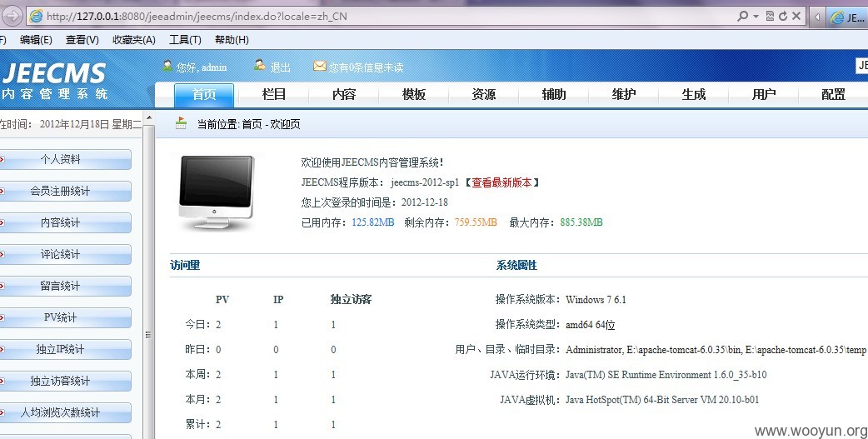Open the 查看(V) menu
The image size is (868, 439).
(x=82, y=40)
